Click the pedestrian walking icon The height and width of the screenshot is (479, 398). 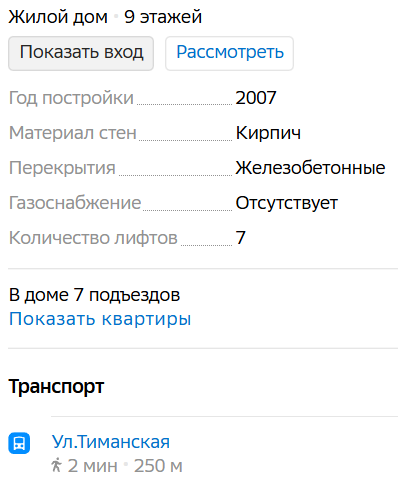[x=56, y=465]
